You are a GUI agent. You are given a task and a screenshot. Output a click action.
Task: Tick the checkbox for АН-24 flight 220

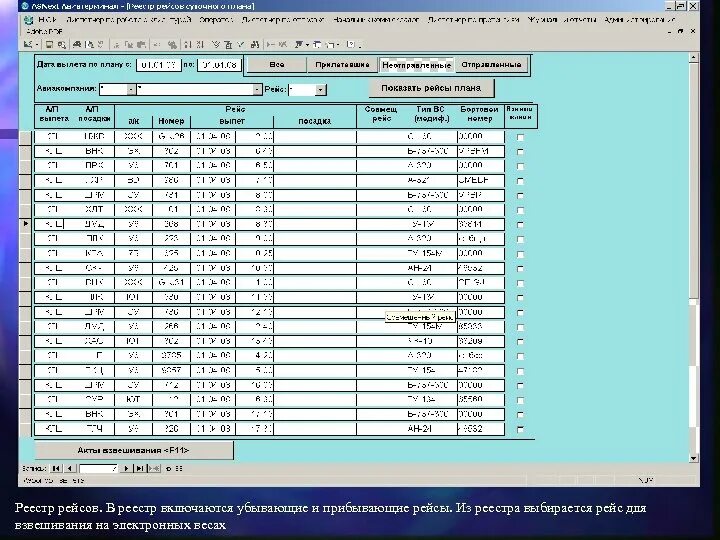pos(520,429)
